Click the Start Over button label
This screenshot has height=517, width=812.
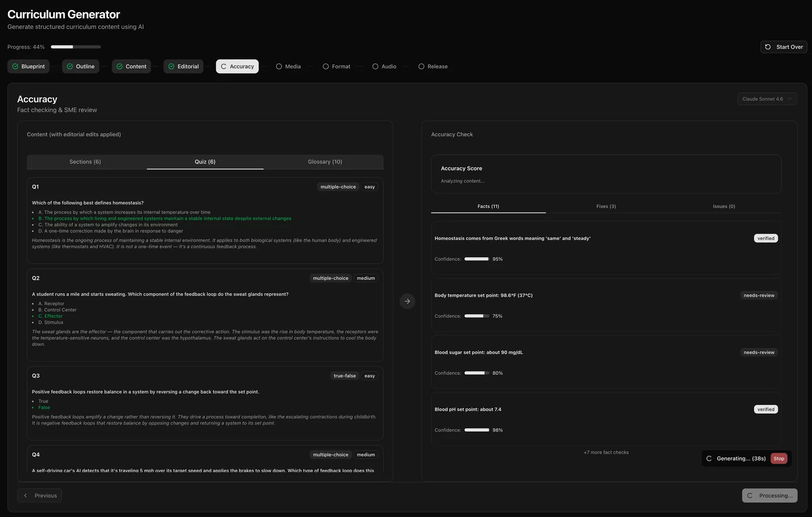click(x=790, y=47)
